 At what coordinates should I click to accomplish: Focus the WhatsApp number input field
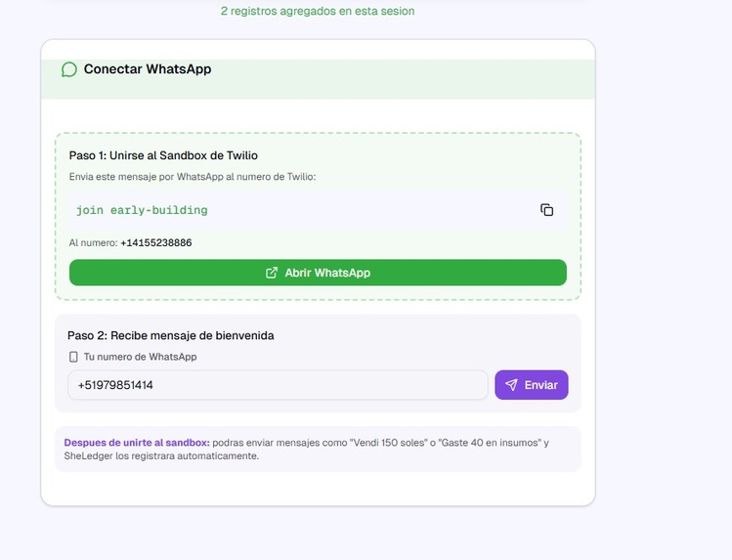[x=278, y=385]
